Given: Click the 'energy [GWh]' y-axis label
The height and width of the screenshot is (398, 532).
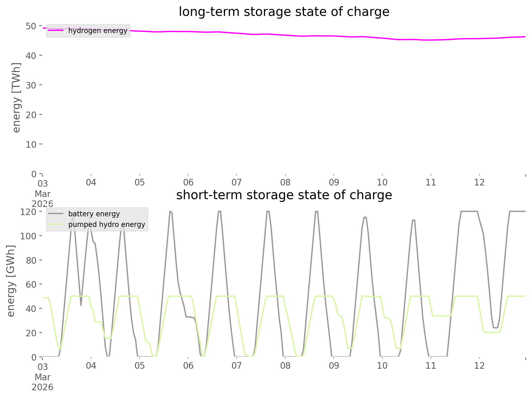Looking at the screenshot, I should click(11, 281).
